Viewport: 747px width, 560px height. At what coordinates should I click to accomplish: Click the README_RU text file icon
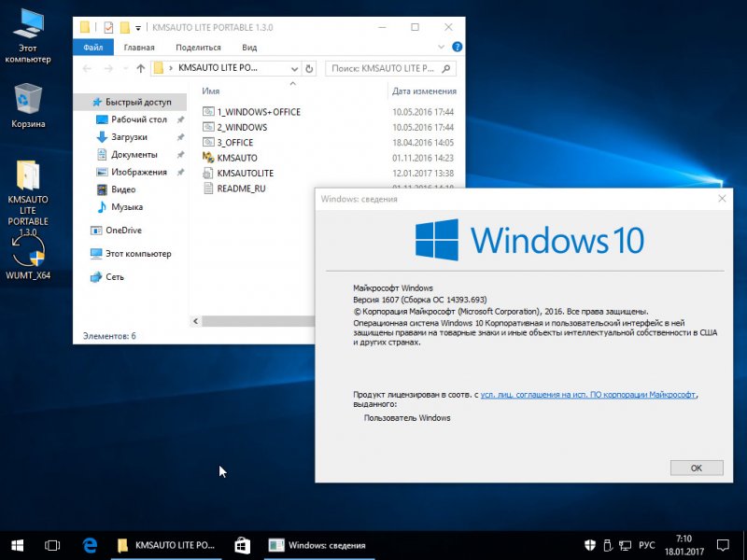click(208, 189)
